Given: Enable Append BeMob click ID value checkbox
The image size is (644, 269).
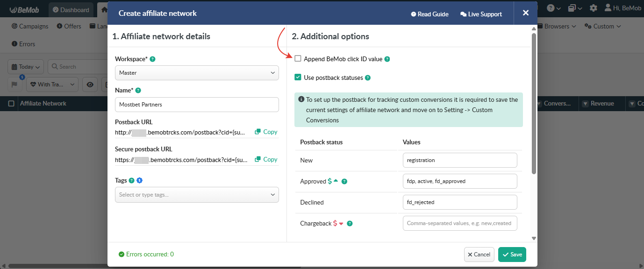Looking at the screenshot, I should click(298, 59).
